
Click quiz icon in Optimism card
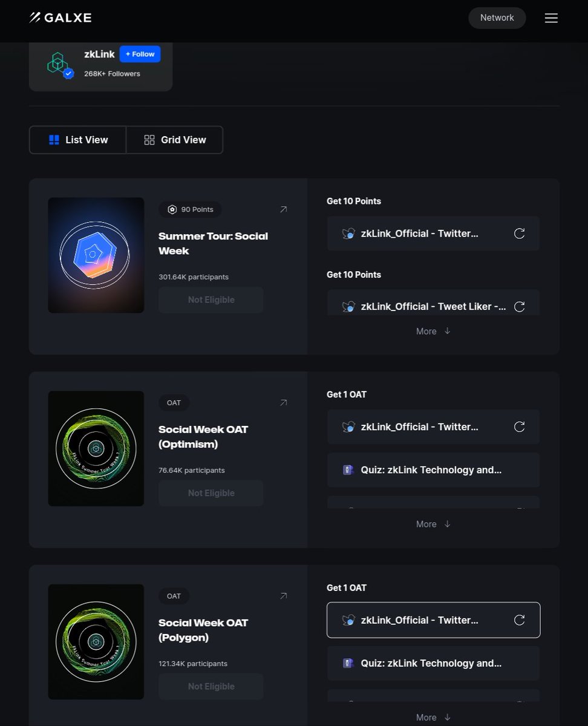(348, 470)
